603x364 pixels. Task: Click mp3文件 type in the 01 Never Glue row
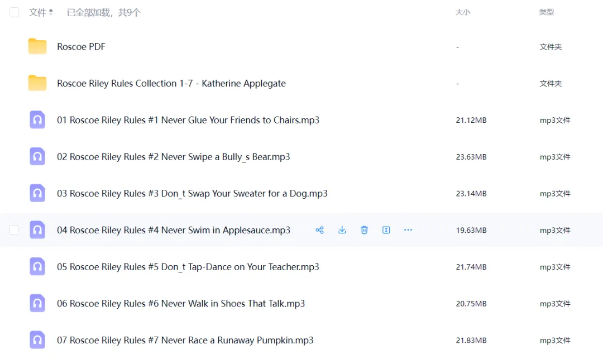coord(555,120)
